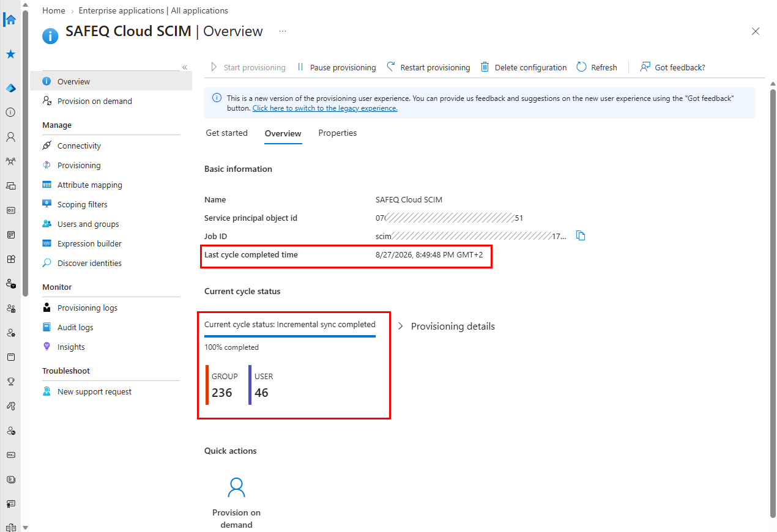Click the Delete configuration trash icon
The height and width of the screenshot is (532, 777).
click(485, 67)
